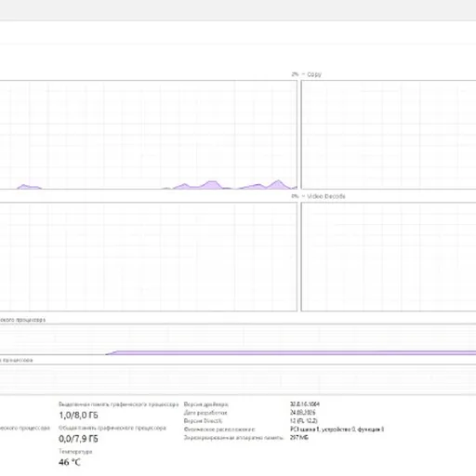Click the 297 МБ reserved memory value

pyautogui.click(x=299, y=438)
